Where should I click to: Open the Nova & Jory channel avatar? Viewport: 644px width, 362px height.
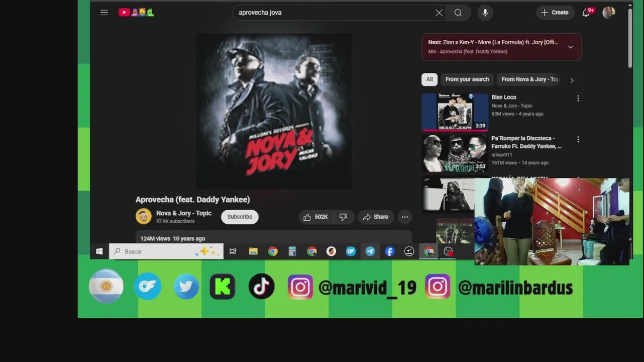pos(144,216)
